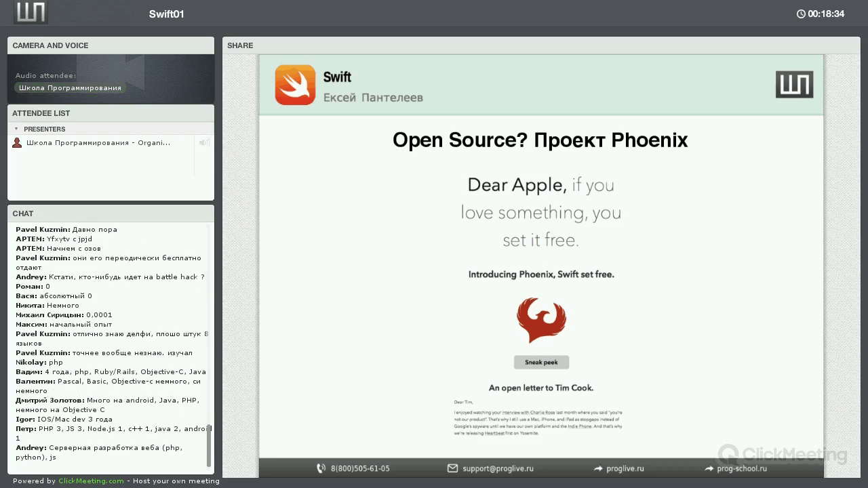This screenshot has height=488, width=868.
Task: Click the presenter name Ексей Пантелеев on slide
Action: [373, 98]
